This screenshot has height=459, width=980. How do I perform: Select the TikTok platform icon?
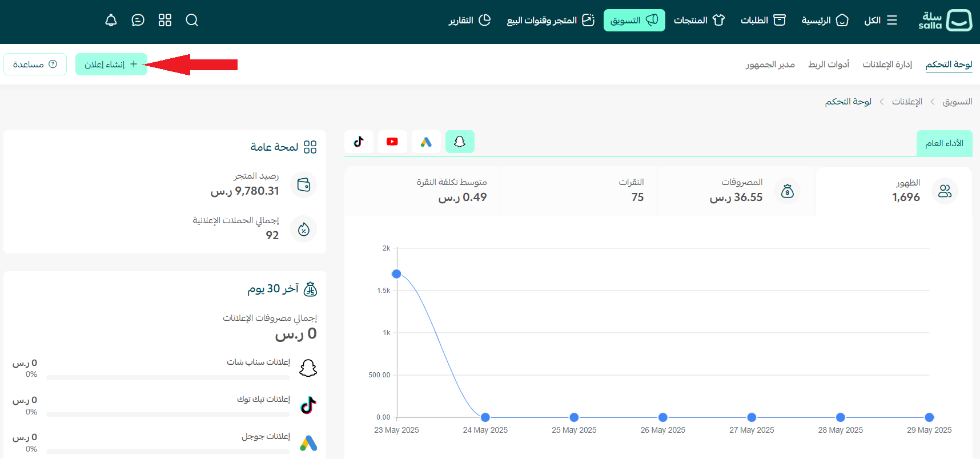[x=359, y=142]
